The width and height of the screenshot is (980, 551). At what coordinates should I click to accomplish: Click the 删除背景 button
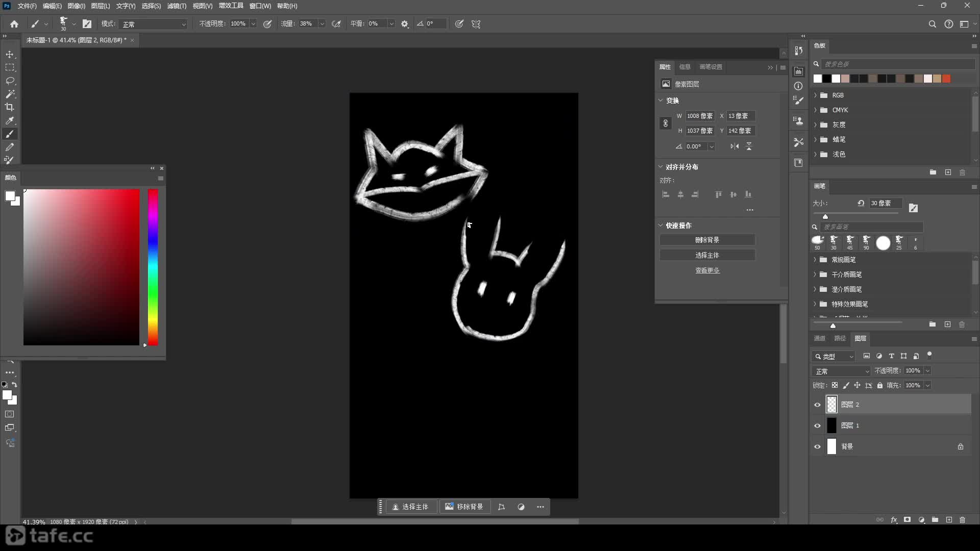coord(707,240)
